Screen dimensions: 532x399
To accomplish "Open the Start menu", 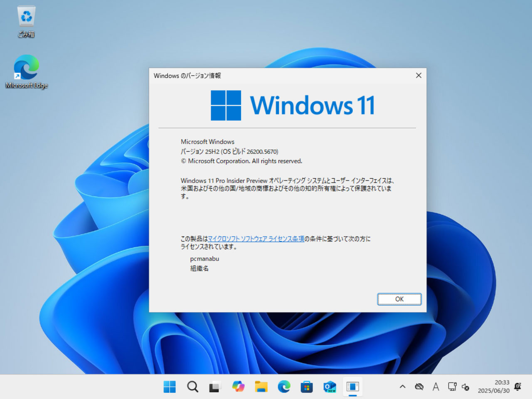I will tap(169, 387).
